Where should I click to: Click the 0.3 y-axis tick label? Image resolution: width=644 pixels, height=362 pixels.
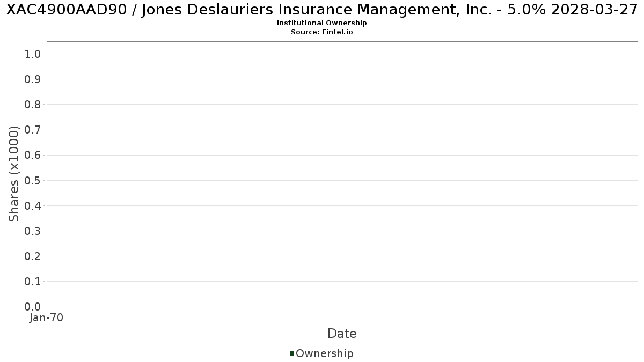33,231
